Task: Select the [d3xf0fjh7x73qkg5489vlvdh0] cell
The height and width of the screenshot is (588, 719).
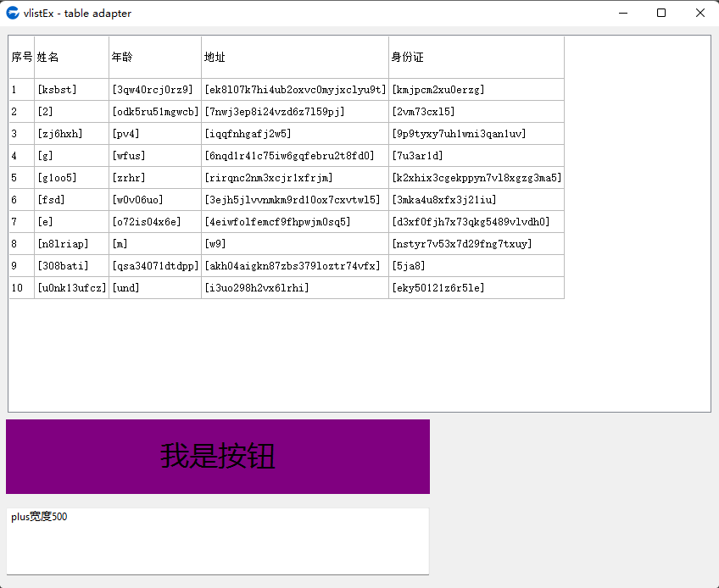Action: point(477,221)
